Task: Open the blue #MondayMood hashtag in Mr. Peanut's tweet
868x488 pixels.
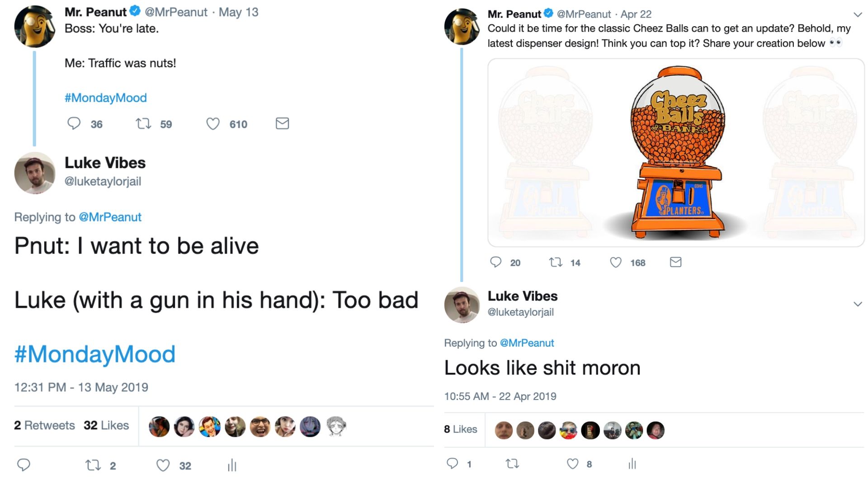Action: pos(105,98)
